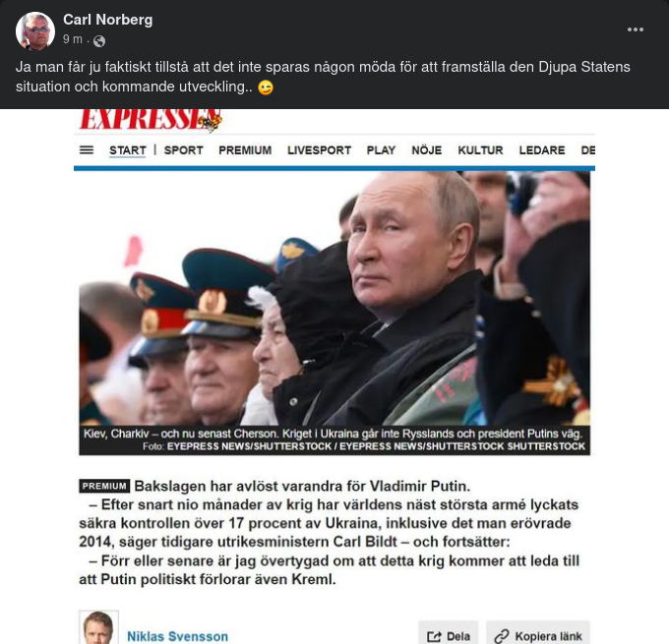669x644 pixels.
Task: Switch to the PLAY section
Action: coord(381,150)
